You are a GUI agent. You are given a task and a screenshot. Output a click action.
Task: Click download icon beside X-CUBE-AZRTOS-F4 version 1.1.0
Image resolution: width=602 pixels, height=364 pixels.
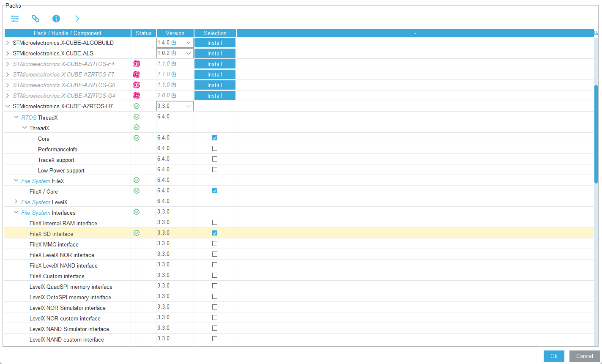[174, 63]
